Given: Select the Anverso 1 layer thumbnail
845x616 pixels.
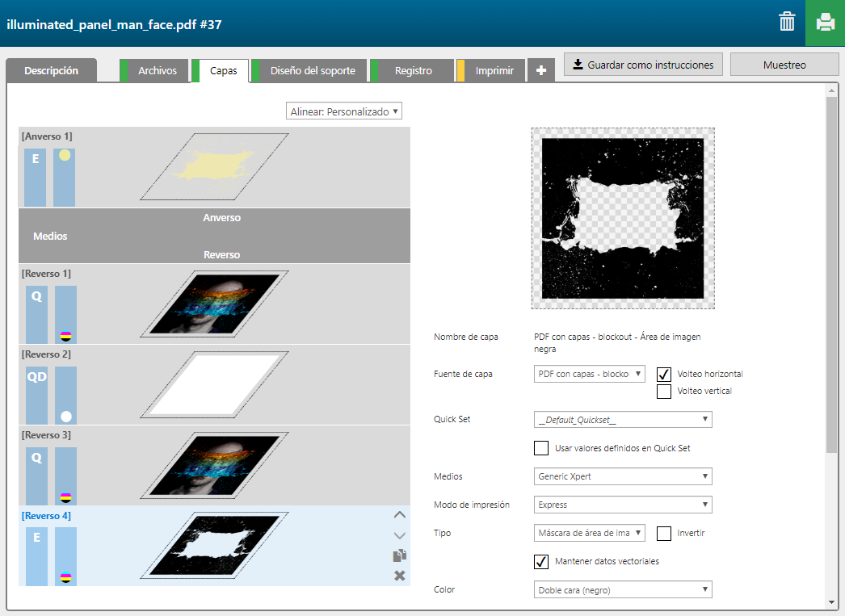Looking at the screenshot, I should (x=214, y=166).
